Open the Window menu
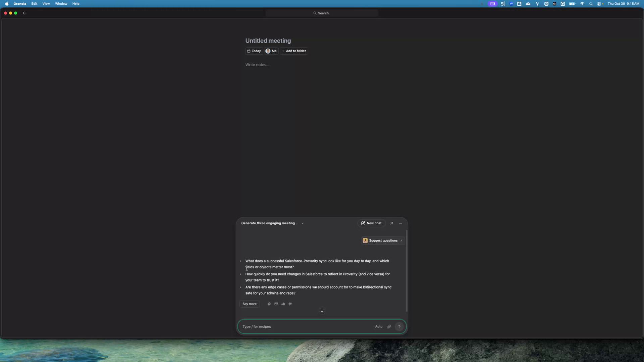 point(61,4)
